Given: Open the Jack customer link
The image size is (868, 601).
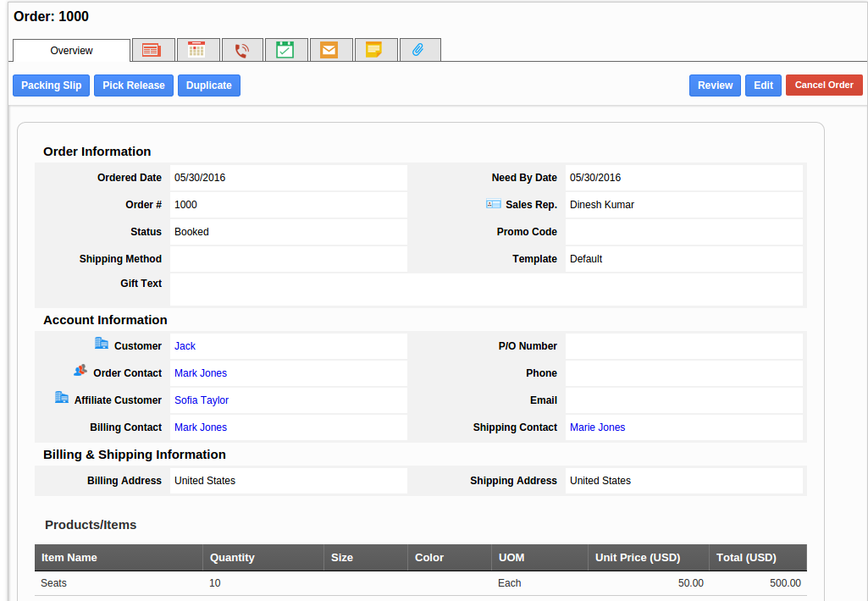Looking at the screenshot, I should [x=185, y=346].
